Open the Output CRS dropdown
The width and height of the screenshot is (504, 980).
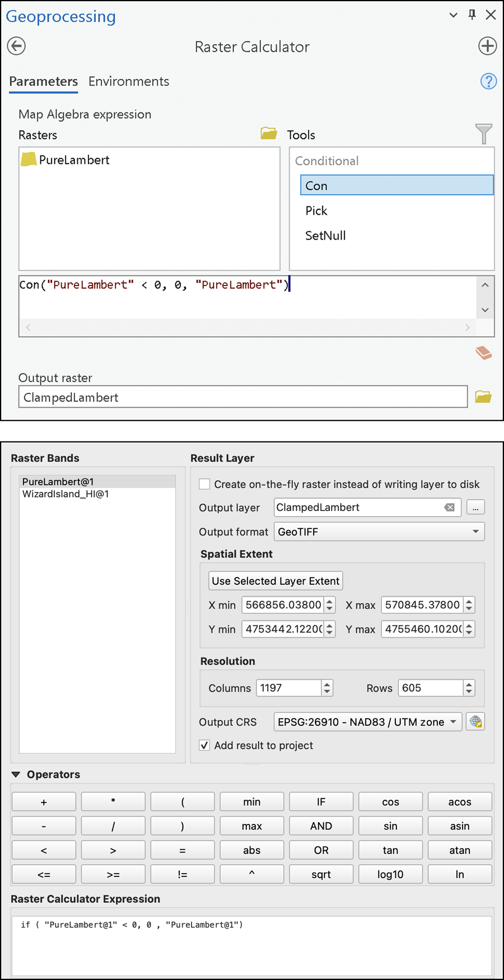(x=368, y=722)
